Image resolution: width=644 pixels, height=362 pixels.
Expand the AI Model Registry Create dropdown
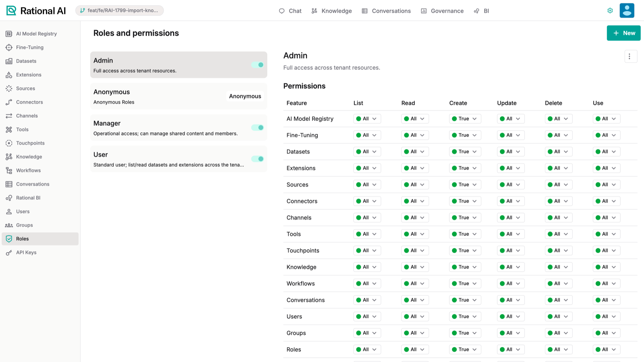click(x=465, y=119)
